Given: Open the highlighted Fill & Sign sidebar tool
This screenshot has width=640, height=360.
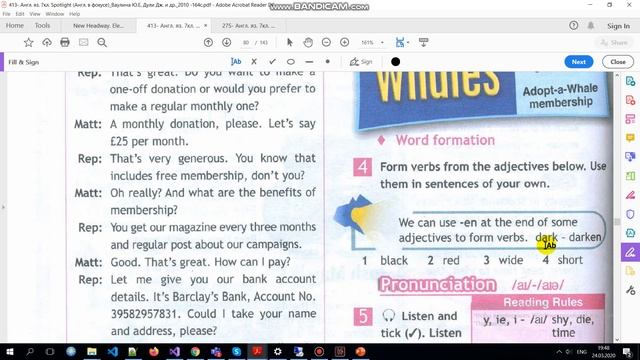Looking at the screenshot, I should (630, 253).
